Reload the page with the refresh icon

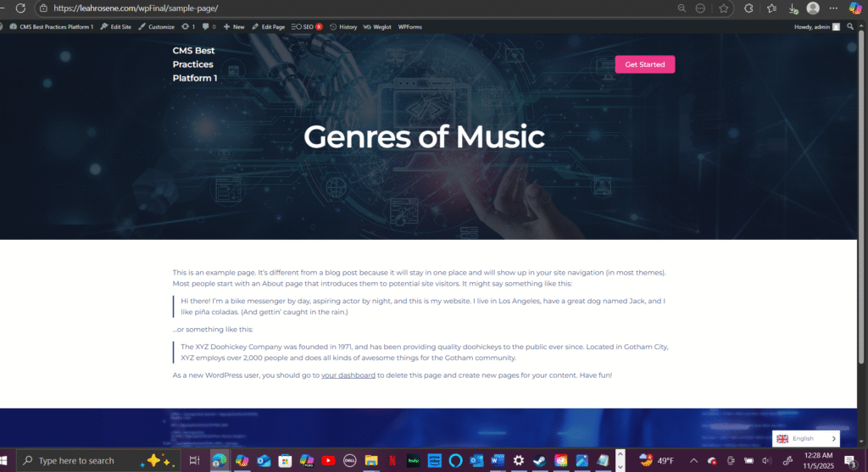click(x=20, y=8)
